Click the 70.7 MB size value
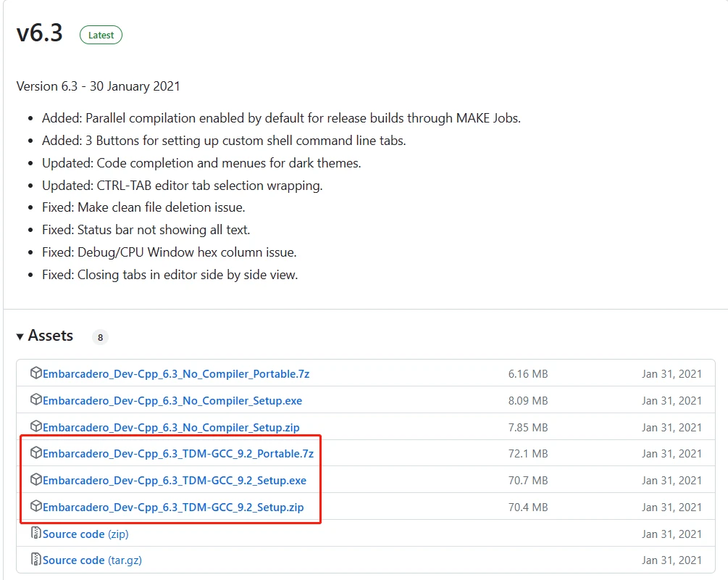Image resolution: width=728 pixels, height=580 pixels. [528, 481]
